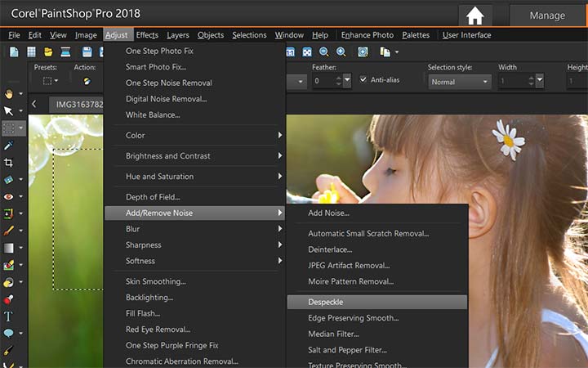Image resolution: width=588 pixels, height=368 pixels.
Task: Select the Clone tool icon
Action: click(x=9, y=213)
